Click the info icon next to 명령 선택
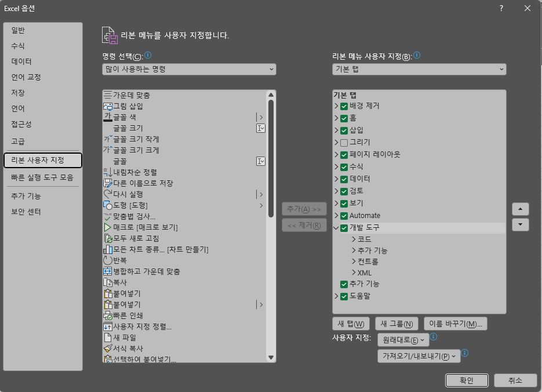The width and height of the screenshot is (542, 392). pos(148,55)
